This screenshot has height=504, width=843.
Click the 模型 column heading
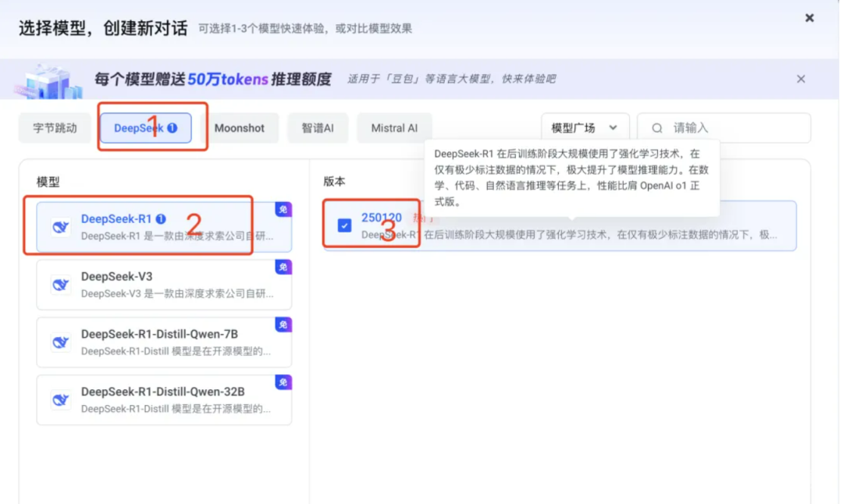pyautogui.click(x=48, y=182)
